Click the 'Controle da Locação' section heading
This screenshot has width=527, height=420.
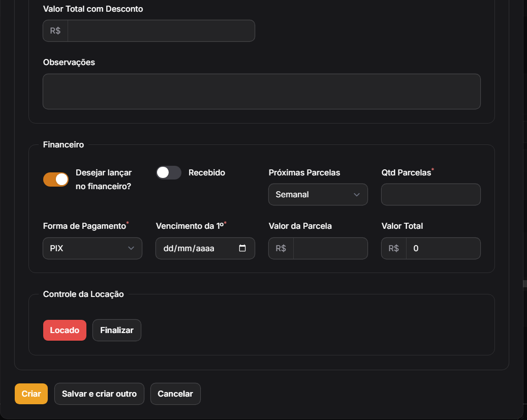83,294
